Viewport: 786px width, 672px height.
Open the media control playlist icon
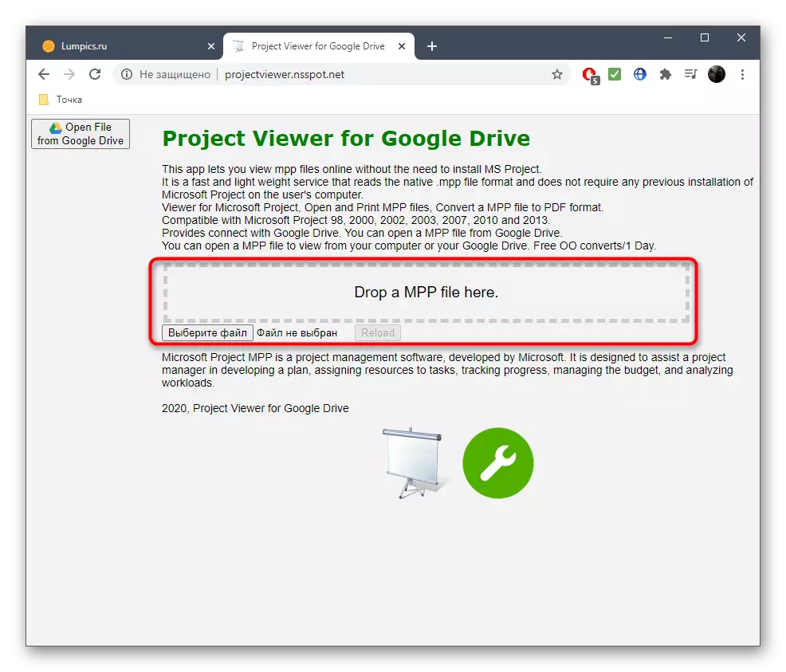(691, 75)
